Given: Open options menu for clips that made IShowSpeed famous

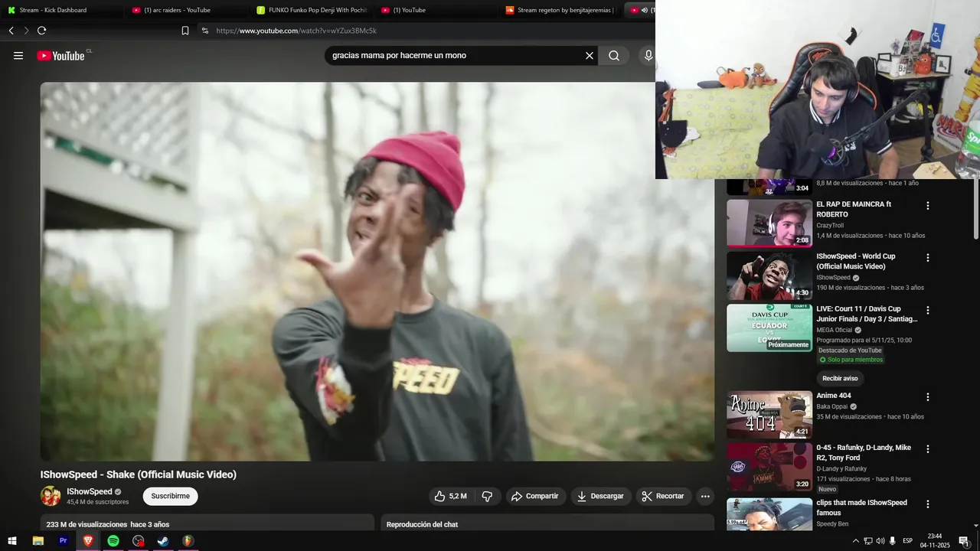Looking at the screenshot, I should (928, 504).
